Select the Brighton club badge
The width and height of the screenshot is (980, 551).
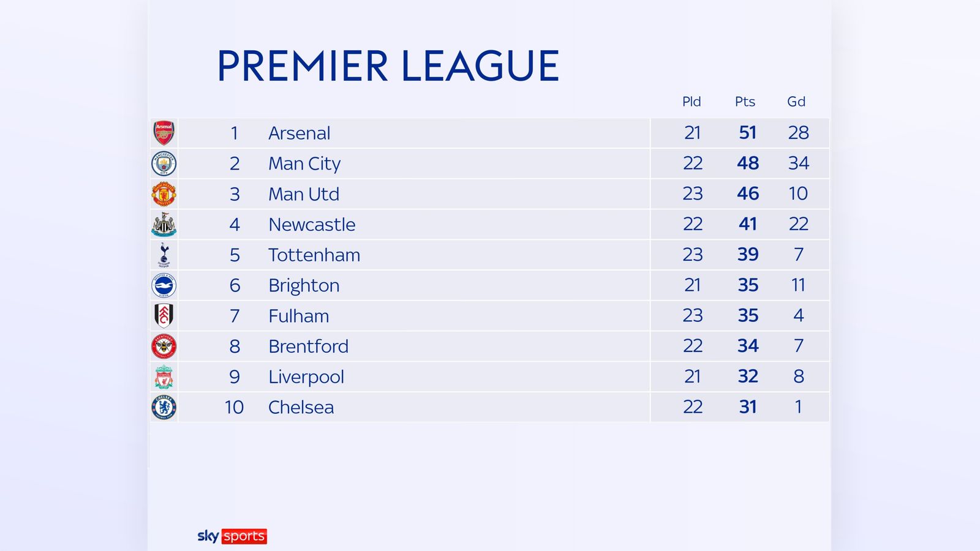point(164,285)
